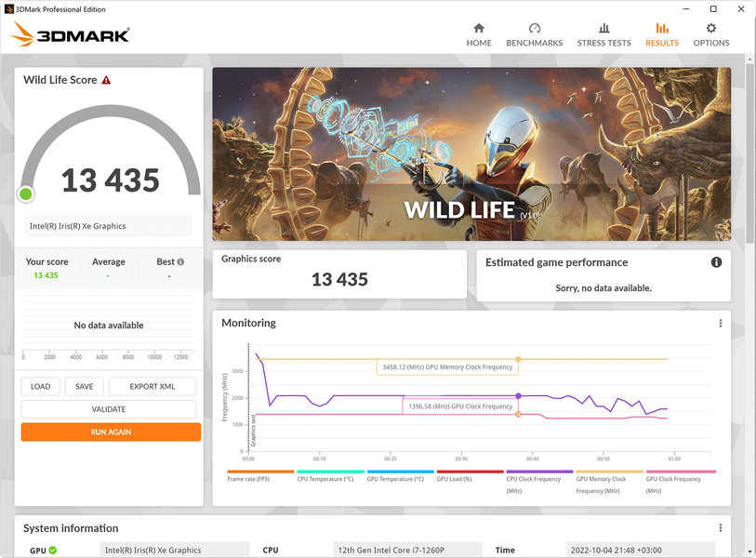Toggle the GPU Load (%) legend series
Viewport: 756px width, 558px height.
471,476
